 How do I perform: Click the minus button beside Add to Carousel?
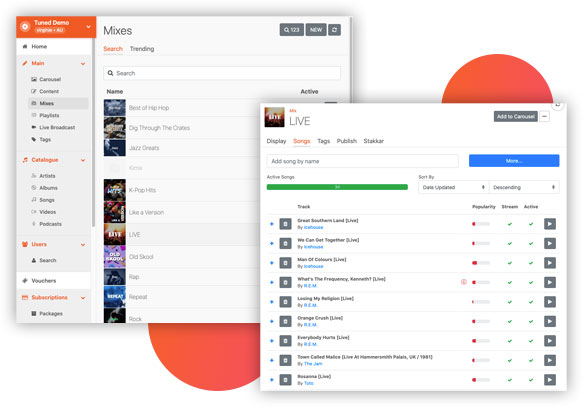(544, 116)
